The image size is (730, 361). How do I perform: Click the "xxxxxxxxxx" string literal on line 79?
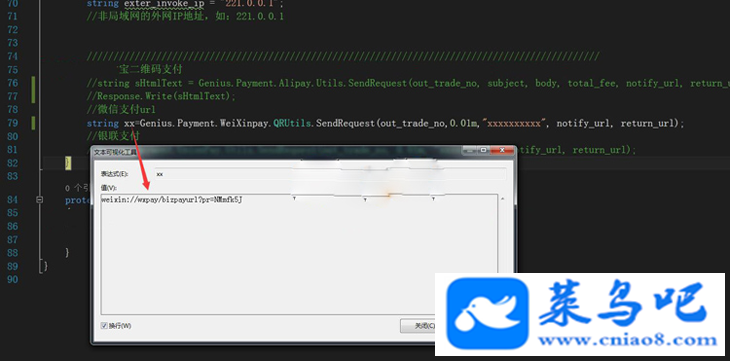click(514, 123)
